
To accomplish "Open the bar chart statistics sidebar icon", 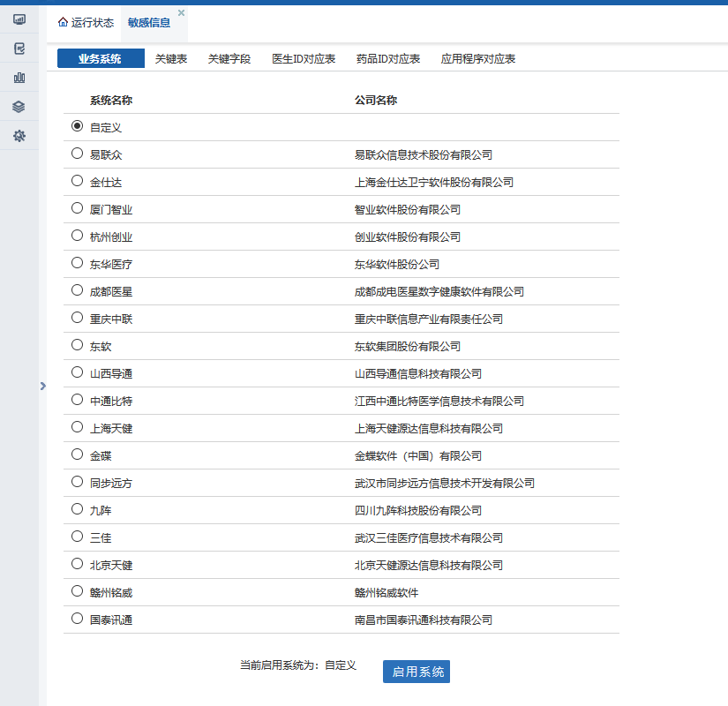I will click(x=19, y=78).
